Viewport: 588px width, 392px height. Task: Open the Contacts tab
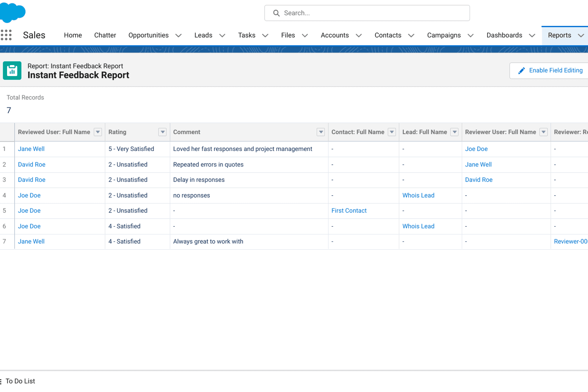pos(388,35)
